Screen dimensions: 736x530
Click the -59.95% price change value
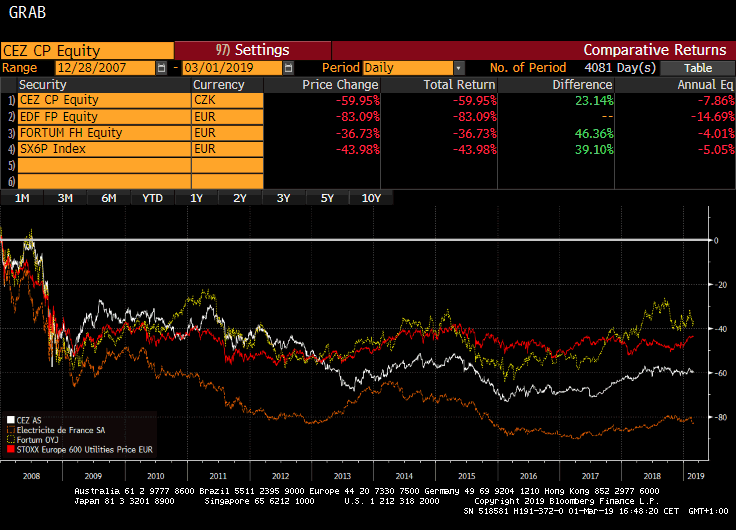pos(358,100)
